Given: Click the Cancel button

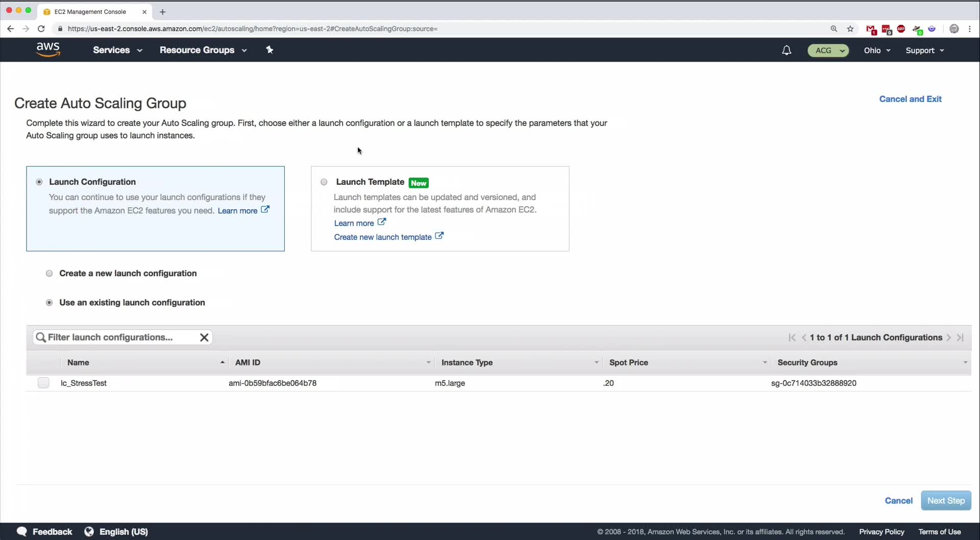Looking at the screenshot, I should tap(898, 501).
